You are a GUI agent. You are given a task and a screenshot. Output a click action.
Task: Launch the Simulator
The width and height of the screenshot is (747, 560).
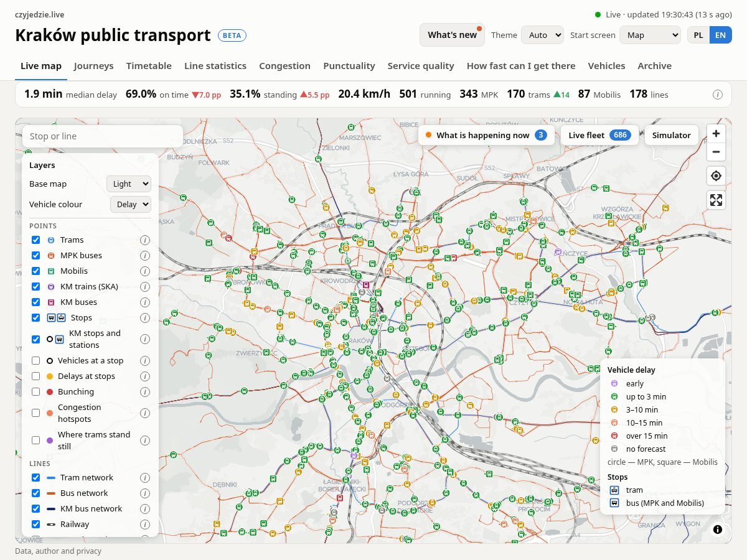point(672,135)
